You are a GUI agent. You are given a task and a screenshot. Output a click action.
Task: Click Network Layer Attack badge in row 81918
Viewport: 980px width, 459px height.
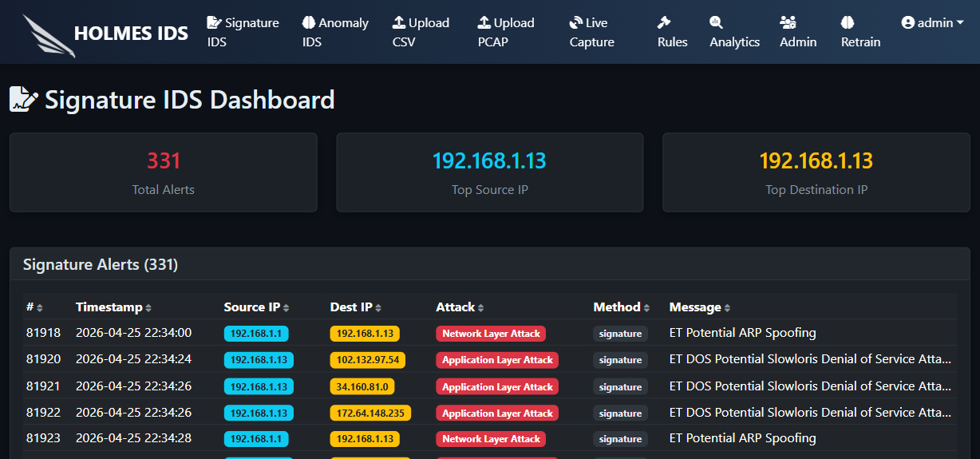(492, 334)
